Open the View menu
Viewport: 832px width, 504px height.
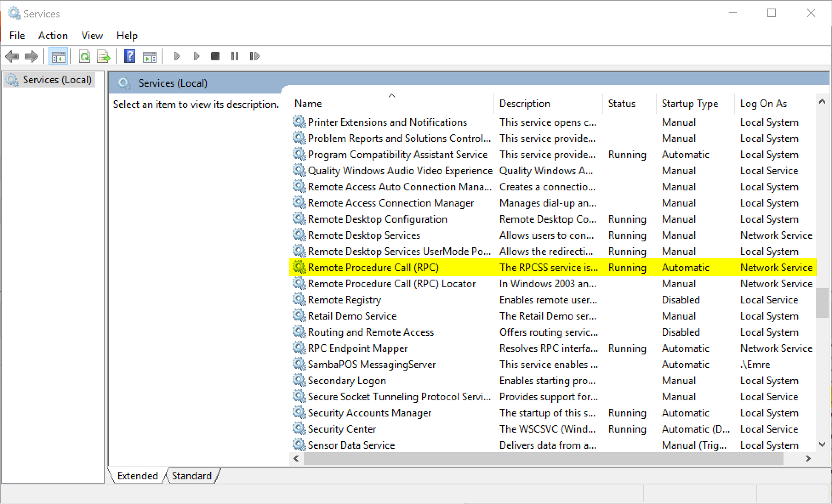92,36
